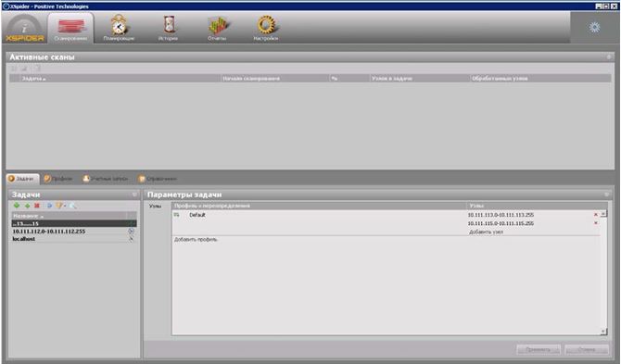Click the small green add icon in Задачи
The height and width of the screenshot is (364, 621).
tap(27, 206)
